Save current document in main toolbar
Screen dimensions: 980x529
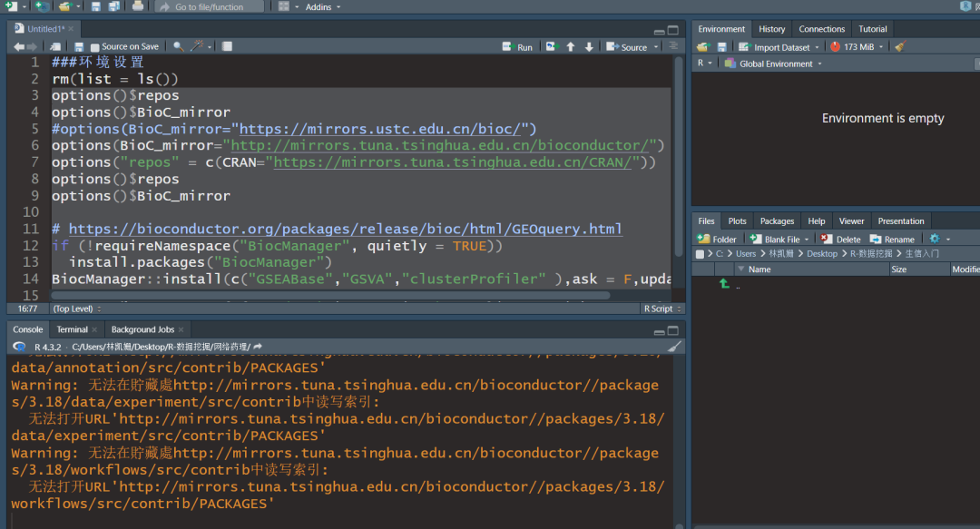pyautogui.click(x=95, y=6)
